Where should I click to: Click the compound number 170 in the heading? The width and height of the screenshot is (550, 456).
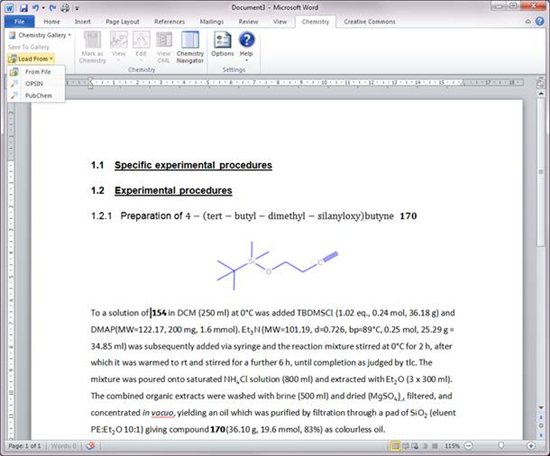(408, 216)
